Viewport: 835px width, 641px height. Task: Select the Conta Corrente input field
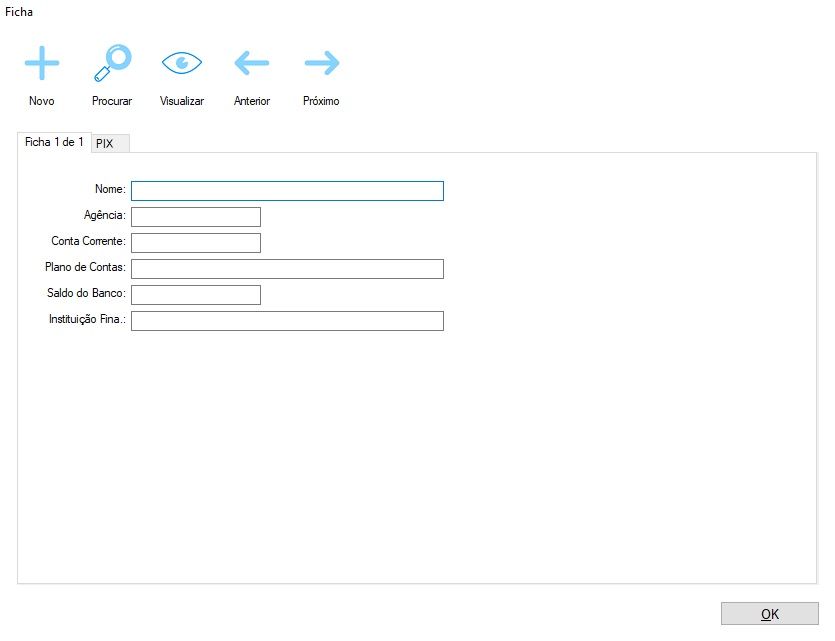(196, 243)
